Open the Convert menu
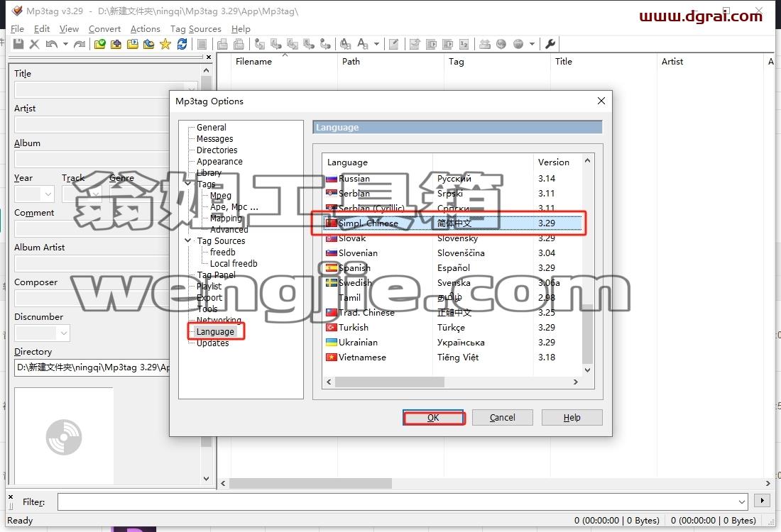 (x=104, y=29)
